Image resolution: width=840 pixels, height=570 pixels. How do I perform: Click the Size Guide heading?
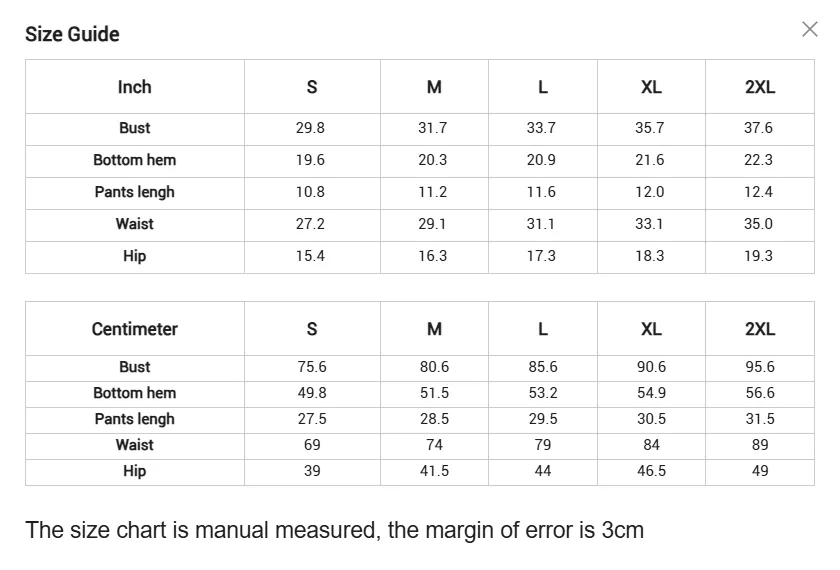coord(72,34)
